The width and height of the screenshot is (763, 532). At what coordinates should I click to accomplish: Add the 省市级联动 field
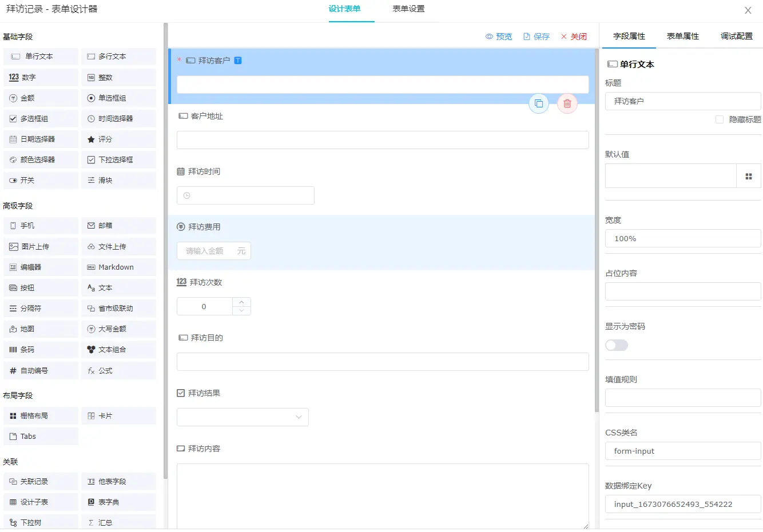[x=118, y=308]
